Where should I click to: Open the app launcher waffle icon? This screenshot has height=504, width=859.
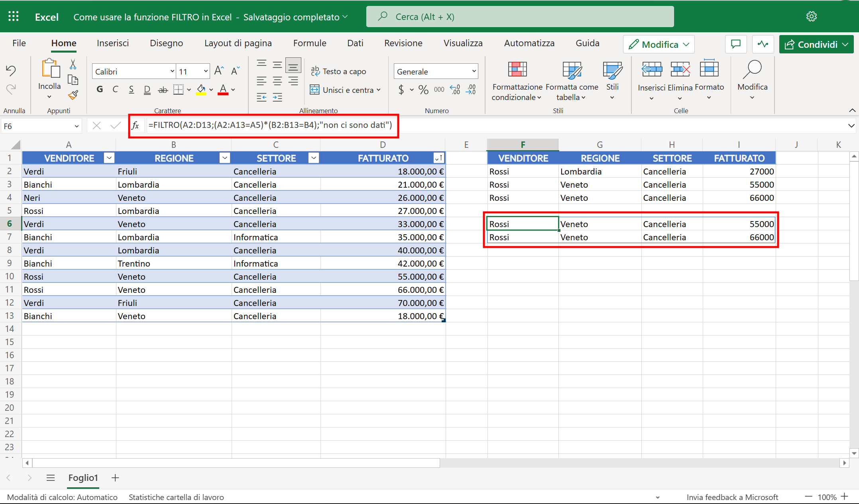(14, 16)
